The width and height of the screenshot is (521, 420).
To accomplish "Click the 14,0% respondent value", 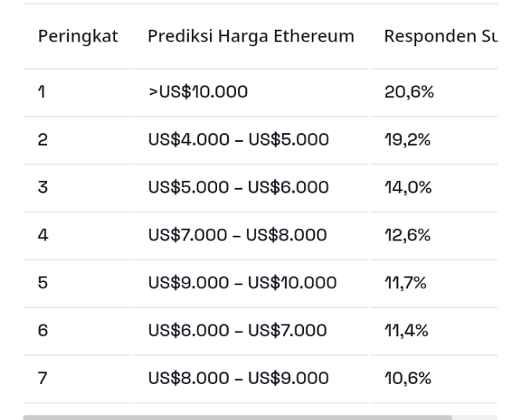I will [407, 188].
